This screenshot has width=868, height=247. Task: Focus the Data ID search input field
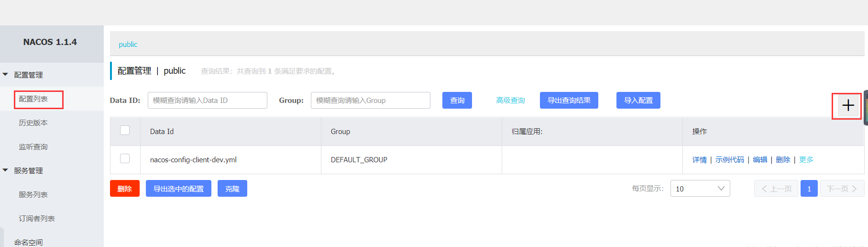207,101
